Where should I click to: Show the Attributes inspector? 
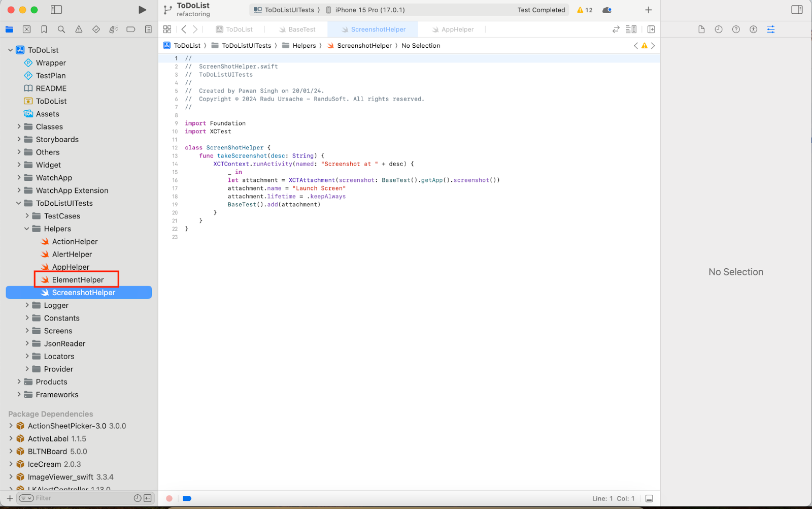[x=771, y=29]
